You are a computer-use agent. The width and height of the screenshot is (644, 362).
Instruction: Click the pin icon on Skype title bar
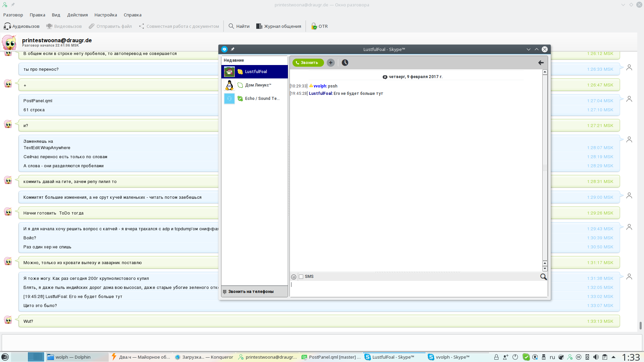(x=232, y=49)
